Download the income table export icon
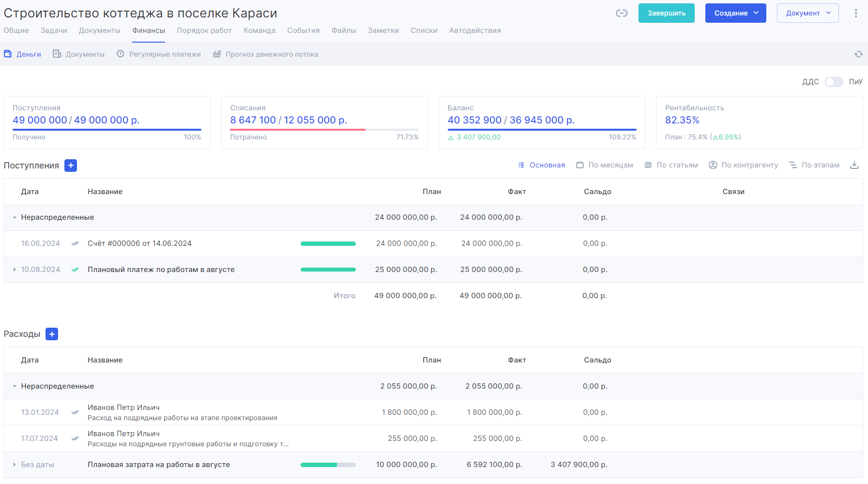The height and width of the screenshot is (484, 868). (854, 165)
